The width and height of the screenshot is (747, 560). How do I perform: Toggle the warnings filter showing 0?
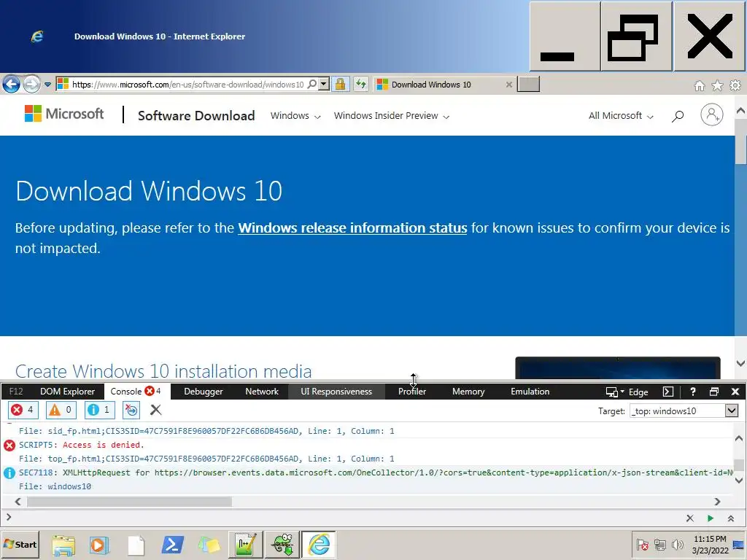61,410
